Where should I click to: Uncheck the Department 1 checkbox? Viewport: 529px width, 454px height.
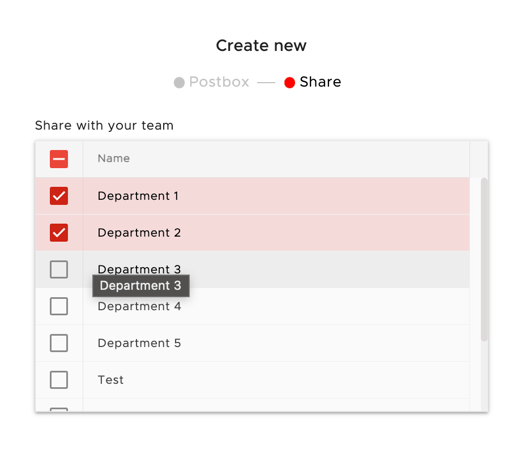[59, 196]
